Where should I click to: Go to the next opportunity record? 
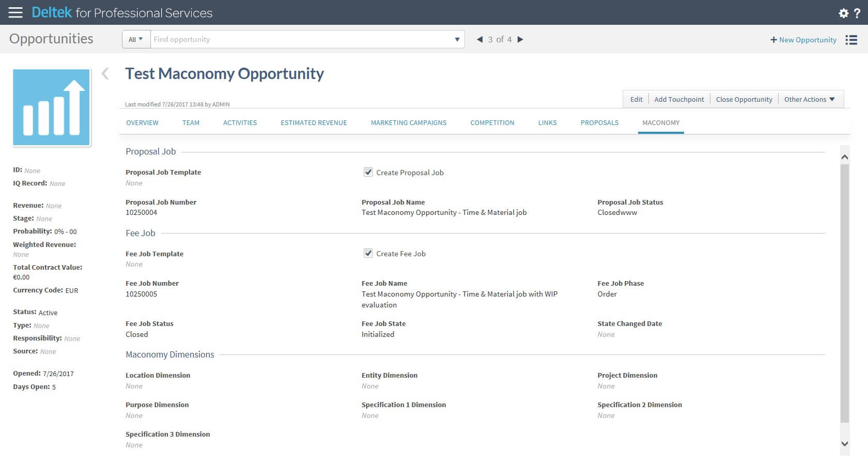tap(520, 39)
